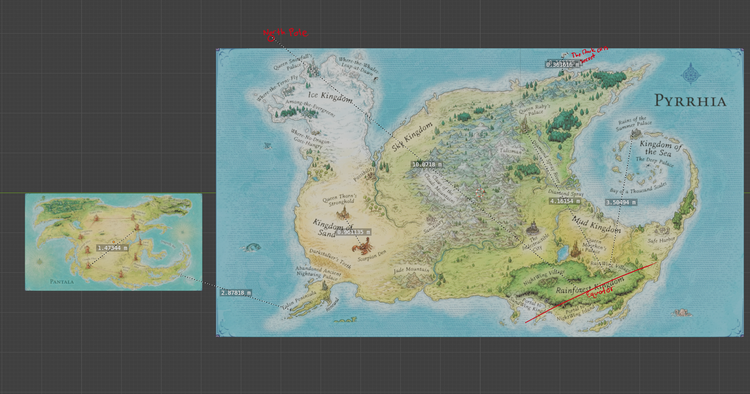This screenshot has height=394, width=750.
Task: Click the Safe Harbor label
Action: tap(662, 240)
